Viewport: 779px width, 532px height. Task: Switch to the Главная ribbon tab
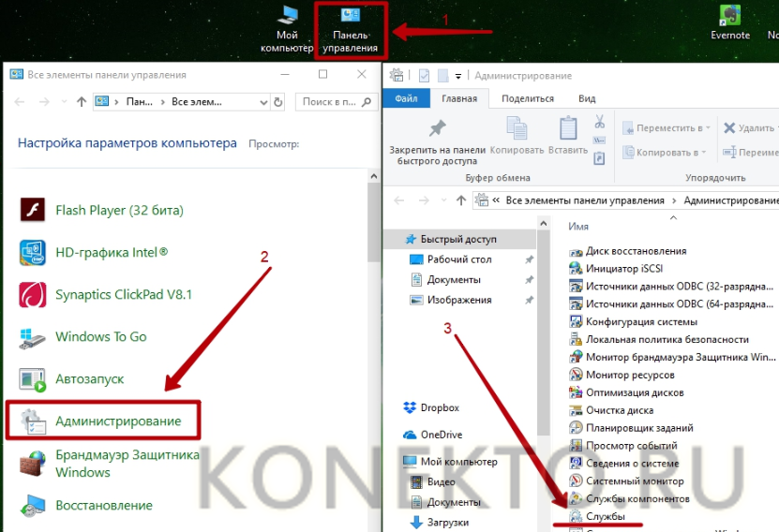[x=459, y=98]
